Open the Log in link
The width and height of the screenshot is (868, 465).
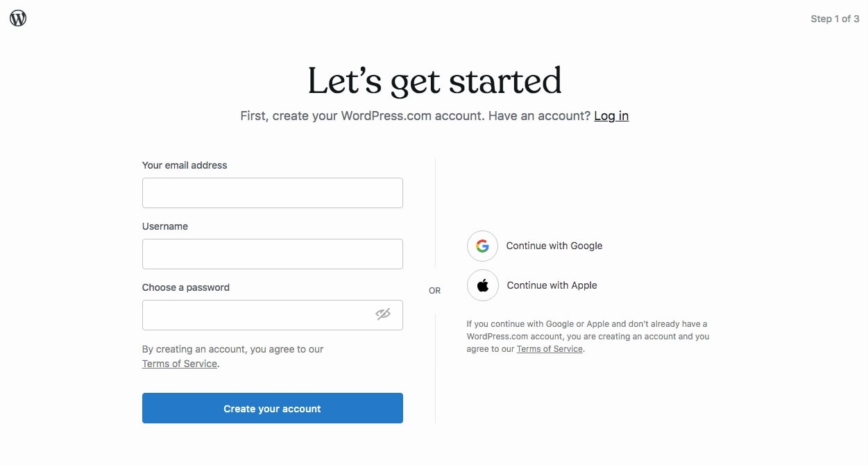pyautogui.click(x=611, y=116)
